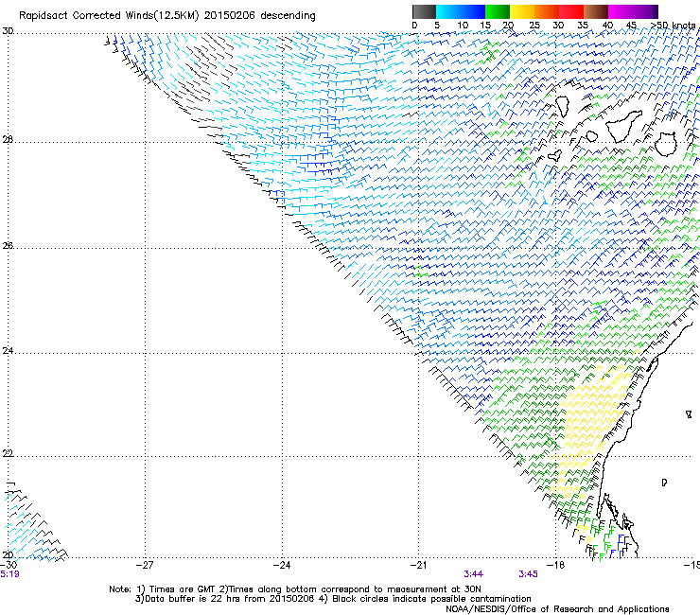This screenshot has width=700, height=615.
Task: Click the "10" label under the color bar
Action: pyautogui.click(x=463, y=26)
